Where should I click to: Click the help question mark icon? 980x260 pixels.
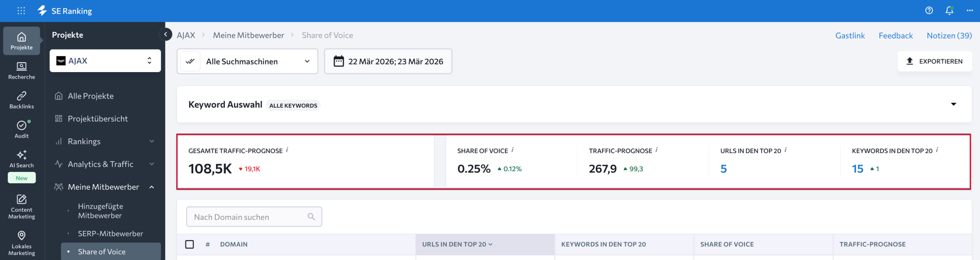coord(929,11)
